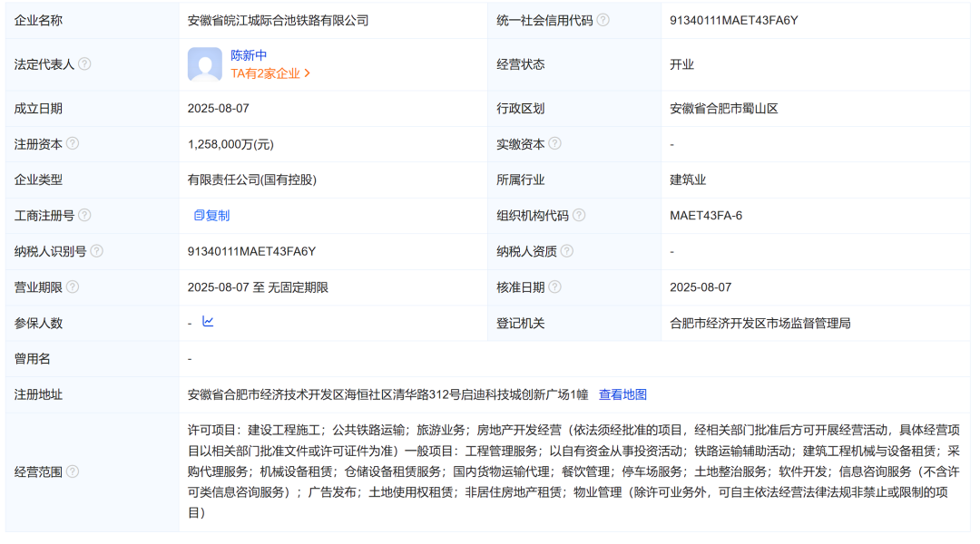
Task: Click the trend chart icon beside 参保人数
Action: [x=206, y=322]
